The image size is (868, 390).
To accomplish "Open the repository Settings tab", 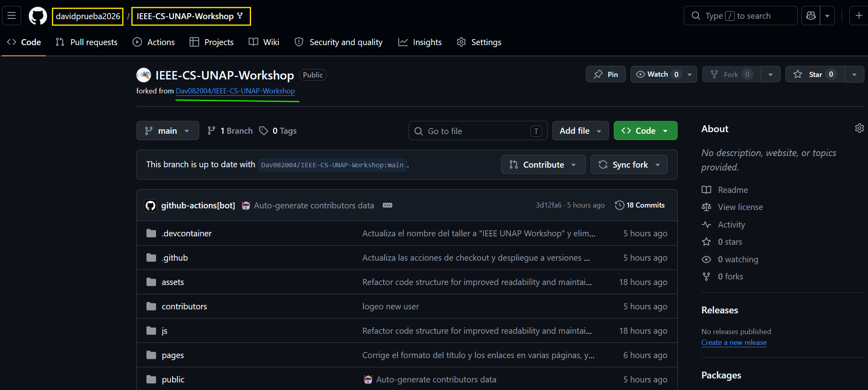I will [479, 42].
